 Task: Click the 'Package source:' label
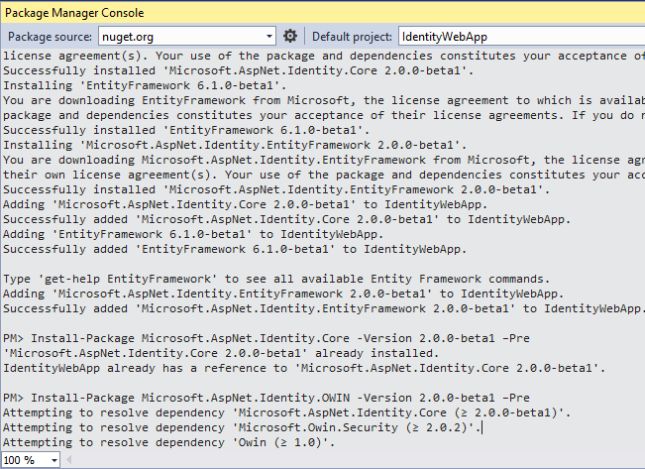click(x=50, y=37)
